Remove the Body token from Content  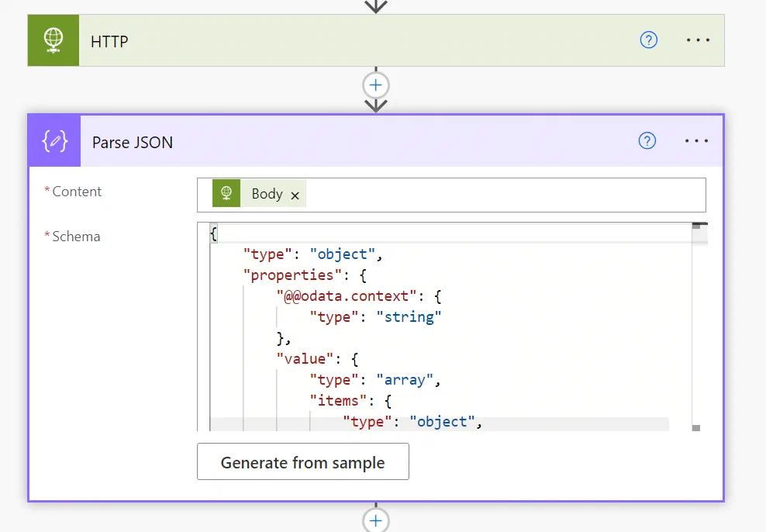click(x=295, y=195)
